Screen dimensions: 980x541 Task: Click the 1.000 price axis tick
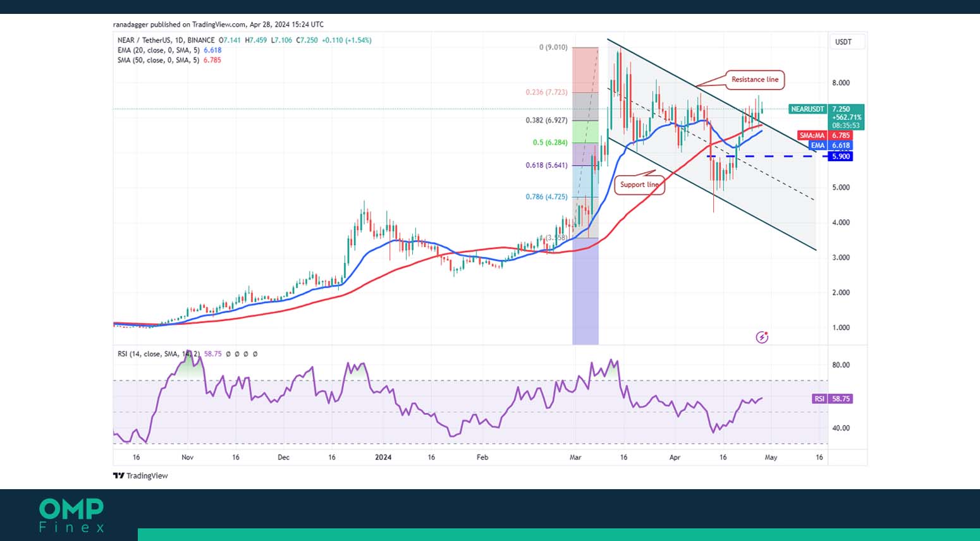tap(841, 328)
